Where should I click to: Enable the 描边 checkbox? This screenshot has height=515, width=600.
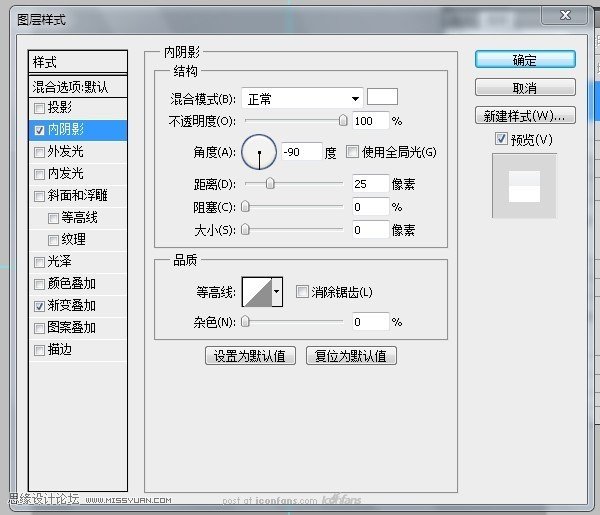[x=39, y=350]
